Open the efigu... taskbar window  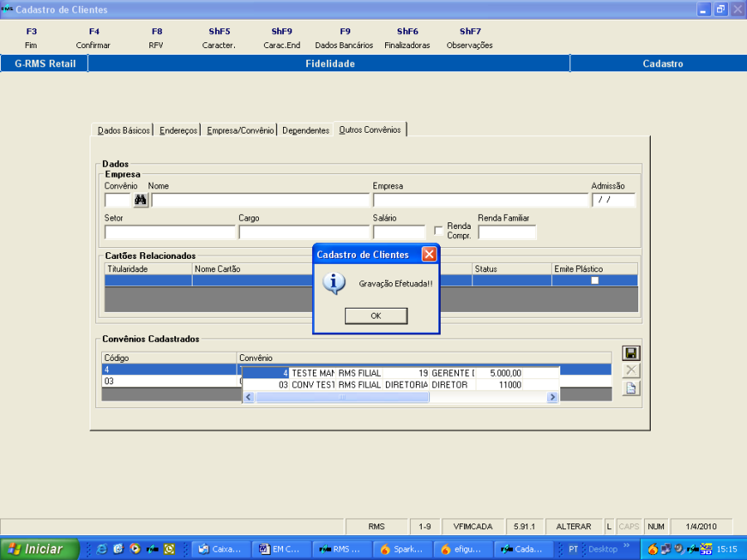(x=462, y=549)
